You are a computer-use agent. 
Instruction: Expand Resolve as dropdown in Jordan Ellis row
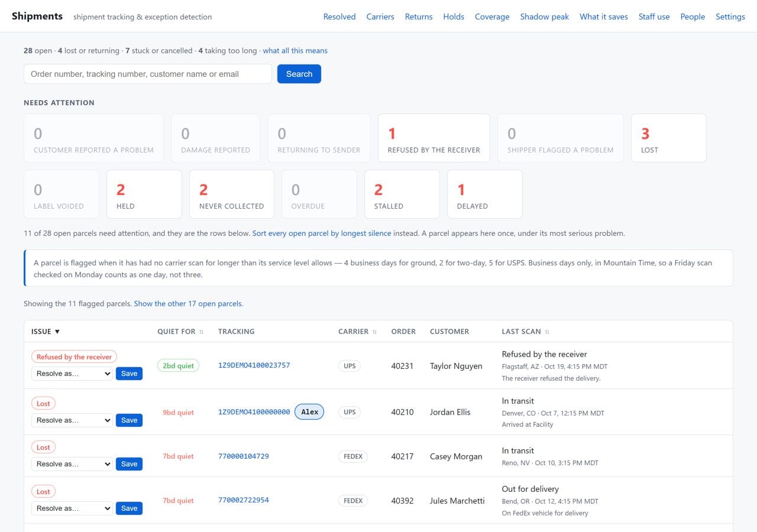point(72,420)
